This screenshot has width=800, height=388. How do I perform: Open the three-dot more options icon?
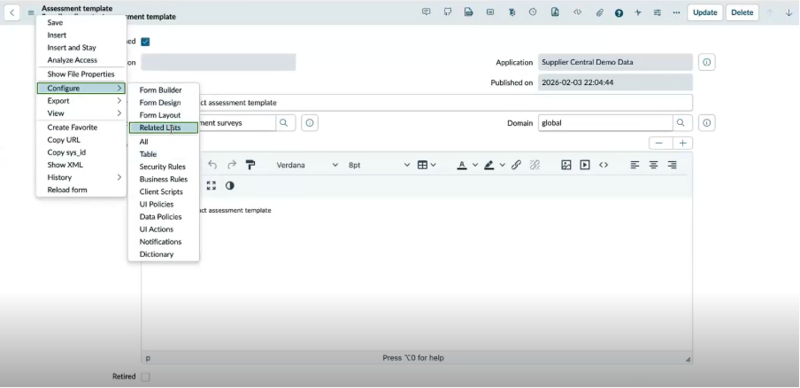click(677, 13)
